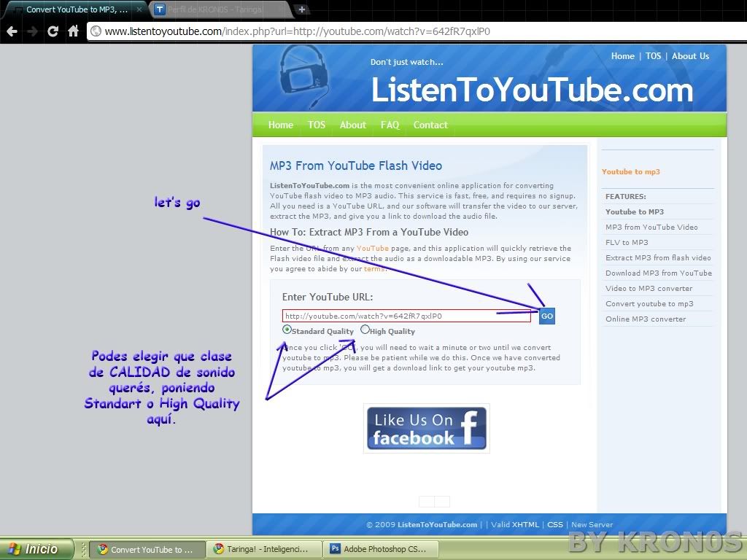Click the browser back arrow
The height and width of the screenshot is (560, 747).
point(12,31)
